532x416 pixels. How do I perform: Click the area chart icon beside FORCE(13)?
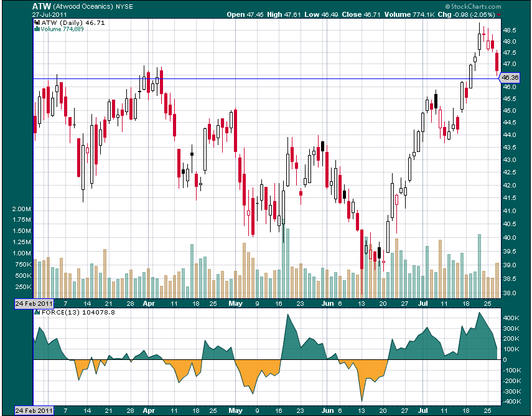36,313
